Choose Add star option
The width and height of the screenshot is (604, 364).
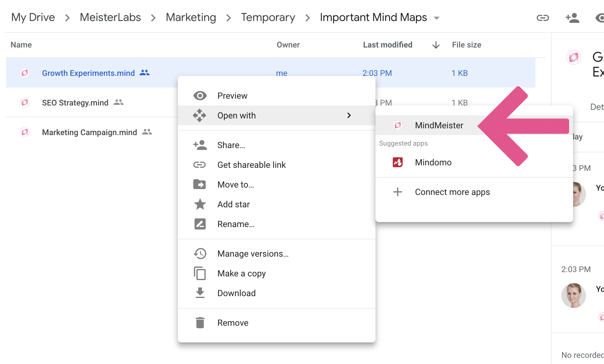coord(277,204)
